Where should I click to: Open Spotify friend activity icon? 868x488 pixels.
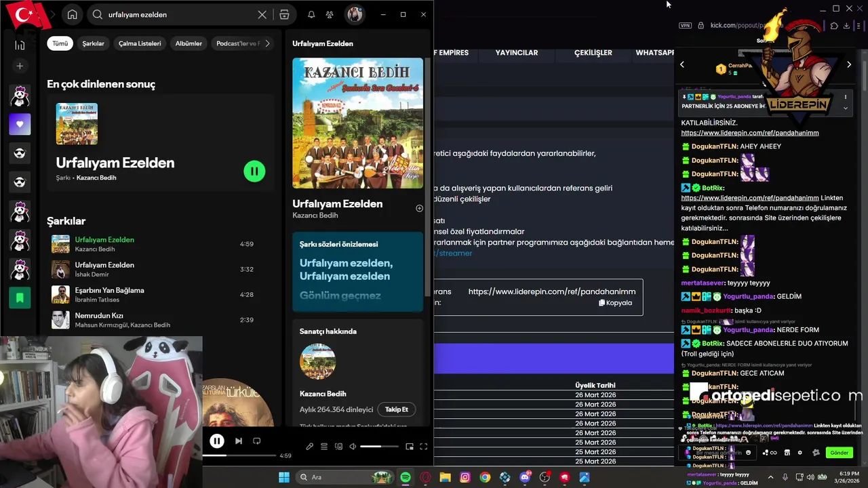tap(330, 14)
